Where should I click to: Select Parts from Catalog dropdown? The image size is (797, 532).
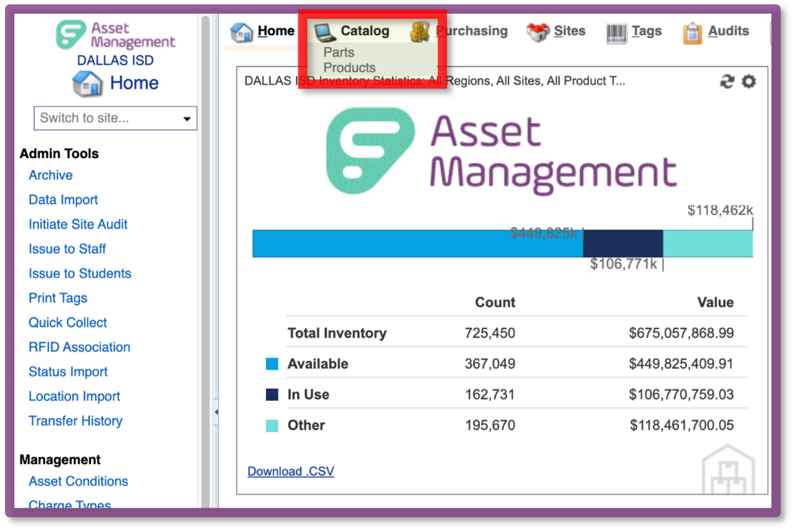coord(339,52)
